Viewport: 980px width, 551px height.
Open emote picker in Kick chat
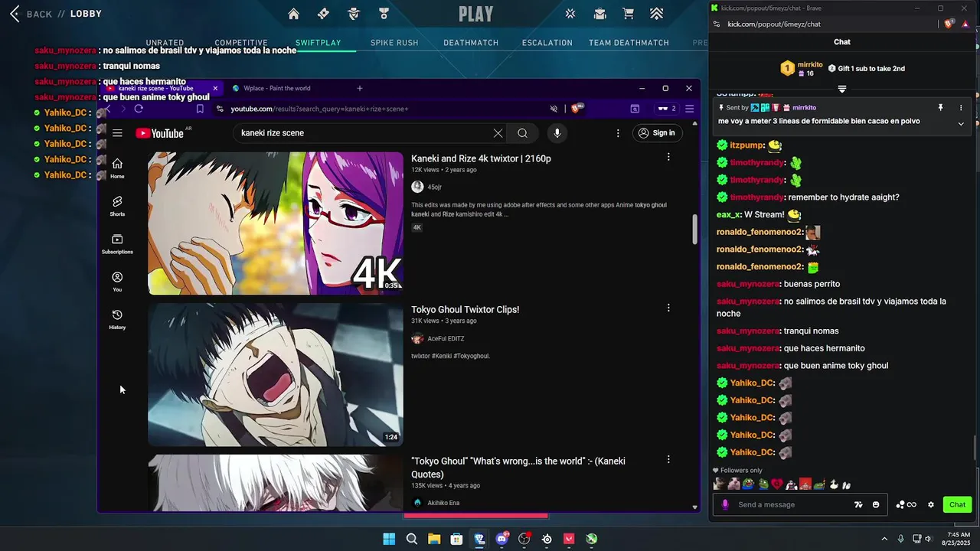click(876, 504)
